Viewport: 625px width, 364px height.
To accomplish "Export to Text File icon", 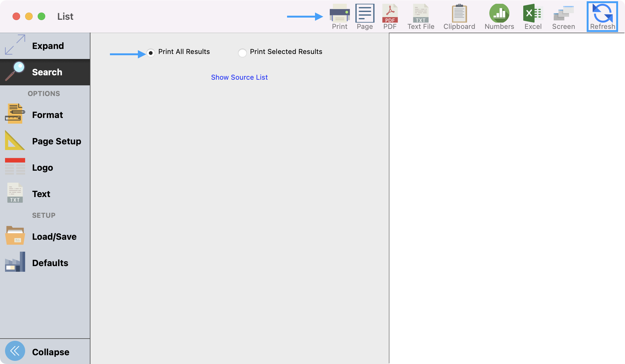I will click(x=421, y=13).
